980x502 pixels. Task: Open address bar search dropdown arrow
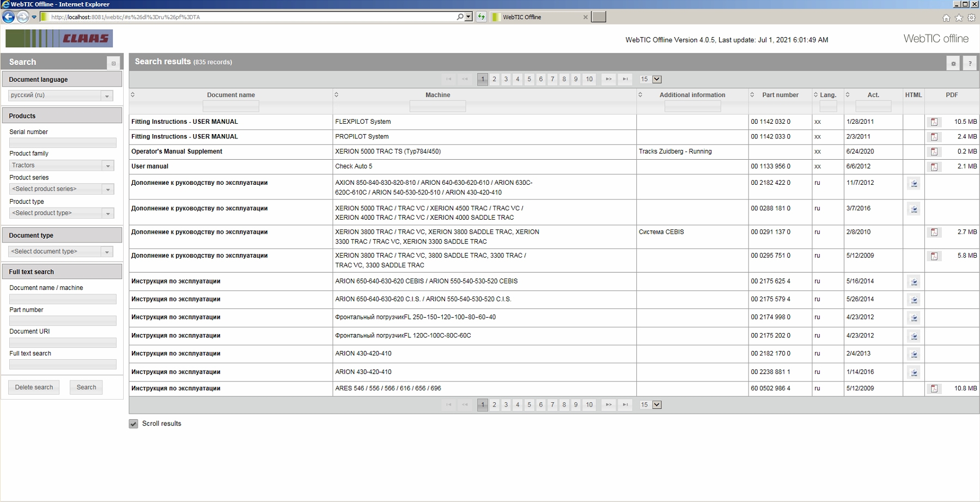[x=468, y=17]
